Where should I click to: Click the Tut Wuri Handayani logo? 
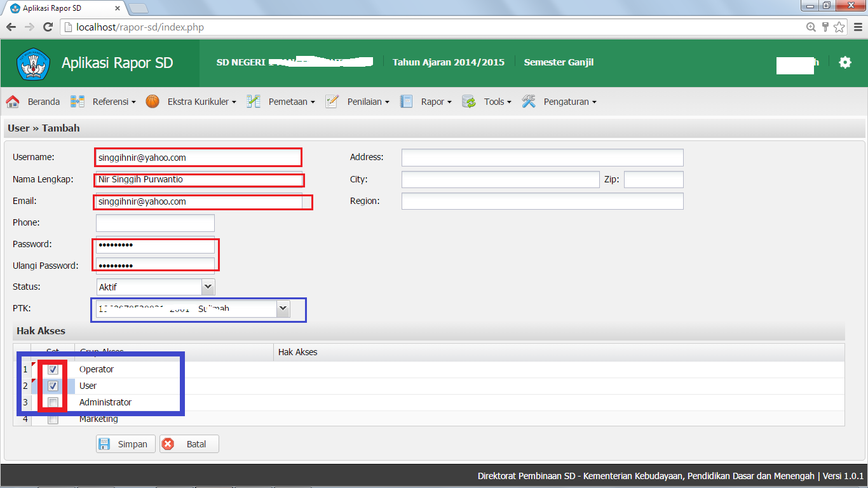pyautogui.click(x=34, y=64)
